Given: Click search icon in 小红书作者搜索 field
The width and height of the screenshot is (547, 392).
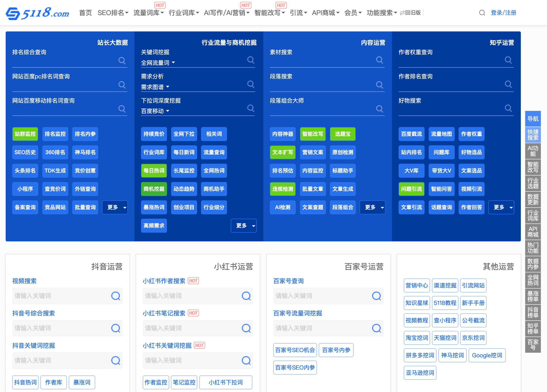Looking at the screenshot, I should 246,296.
